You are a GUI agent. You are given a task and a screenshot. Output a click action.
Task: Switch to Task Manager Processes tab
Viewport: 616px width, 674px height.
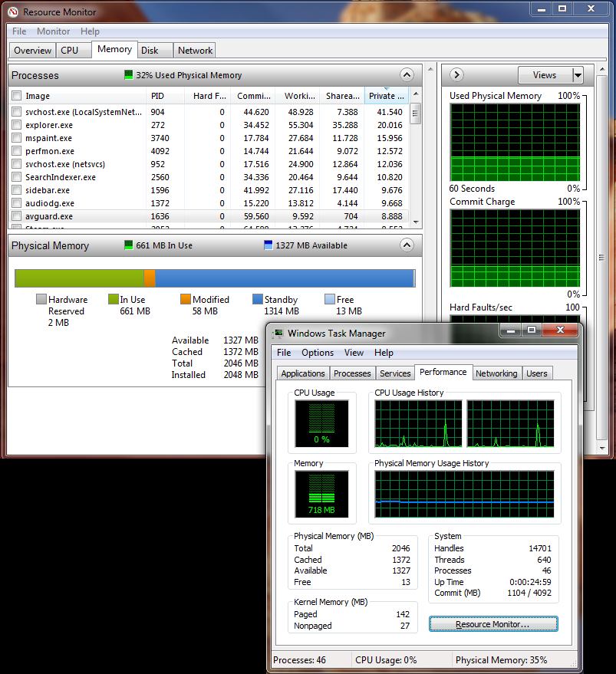pyautogui.click(x=352, y=373)
